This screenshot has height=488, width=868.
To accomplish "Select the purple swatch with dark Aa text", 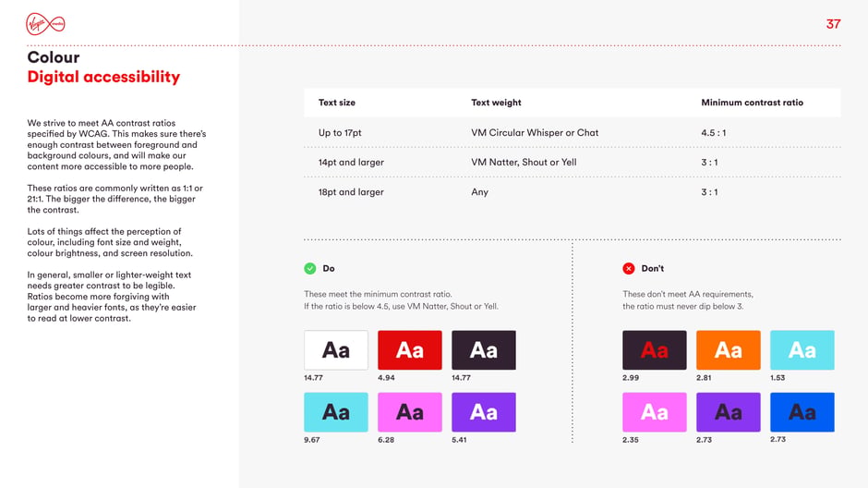I will 729,412.
